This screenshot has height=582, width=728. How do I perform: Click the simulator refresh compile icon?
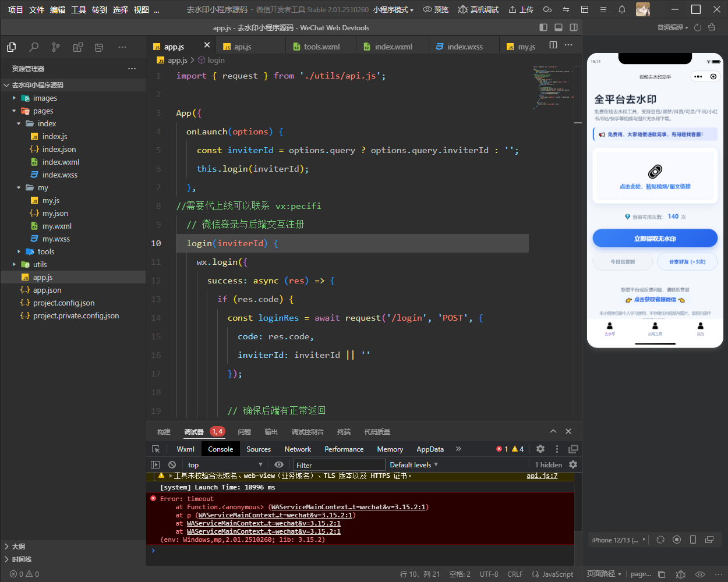(x=697, y=27)
